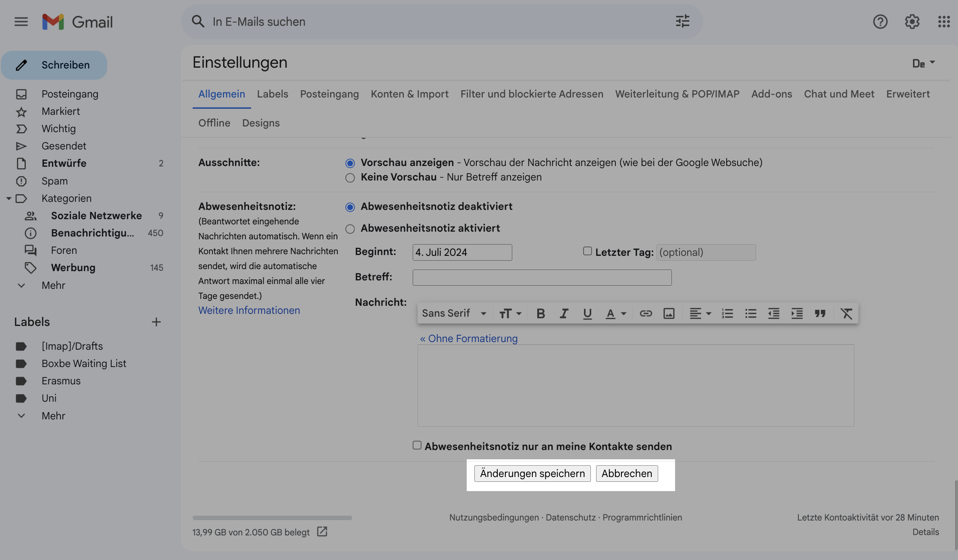Screen dimensions: 958x560
Task: Select Abwesenheitsnotiz deaktiviert option
Action: pos(350,207)
